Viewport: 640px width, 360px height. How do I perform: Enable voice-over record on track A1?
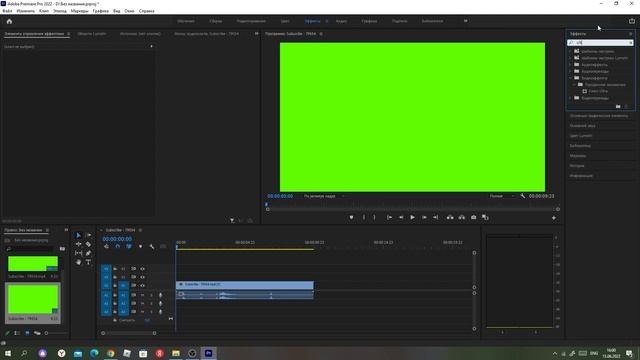[160, 295]
